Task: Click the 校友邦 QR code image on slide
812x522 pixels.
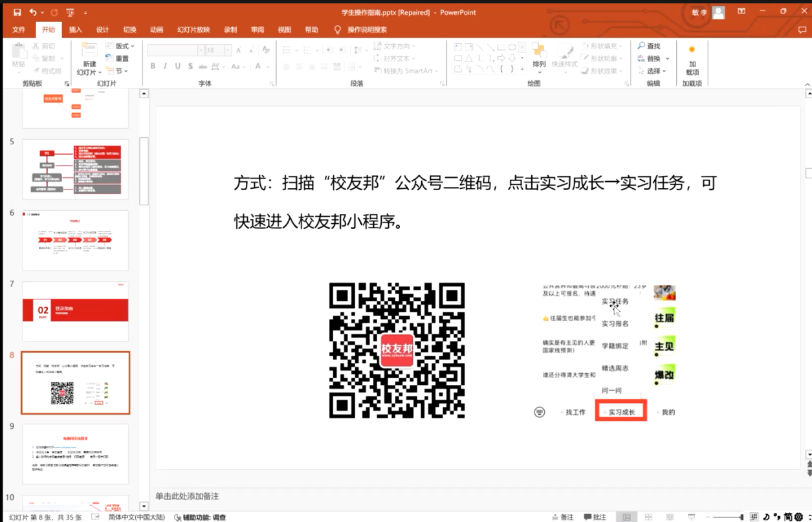Action: point(397,351)
